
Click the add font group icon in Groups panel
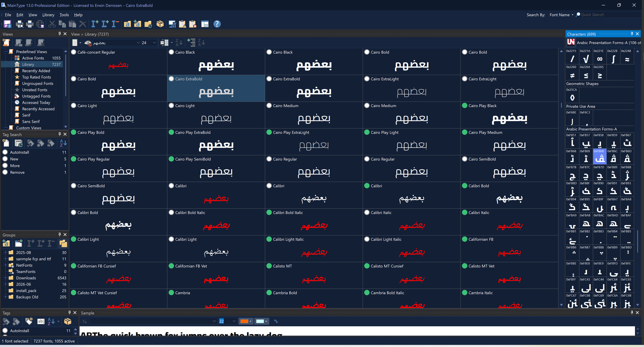click(x=6, y=243)
